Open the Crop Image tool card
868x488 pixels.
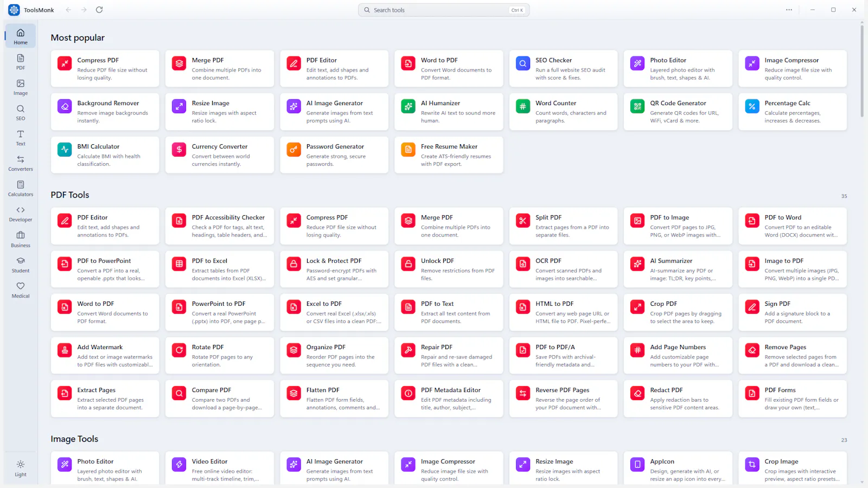(793, 468)
